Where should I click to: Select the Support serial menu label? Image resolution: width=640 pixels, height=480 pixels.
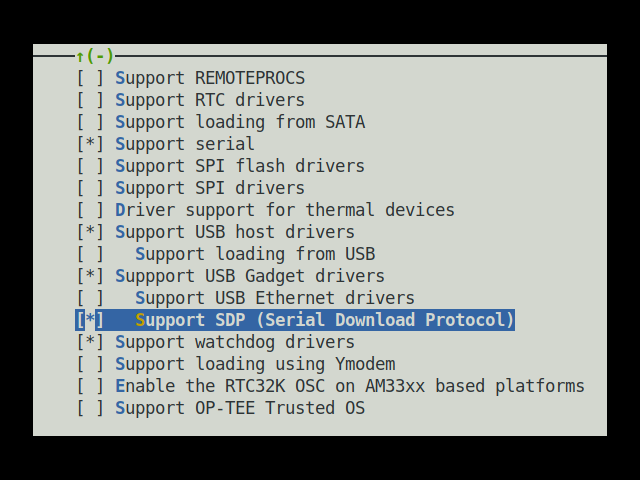(x=185, y=144)
